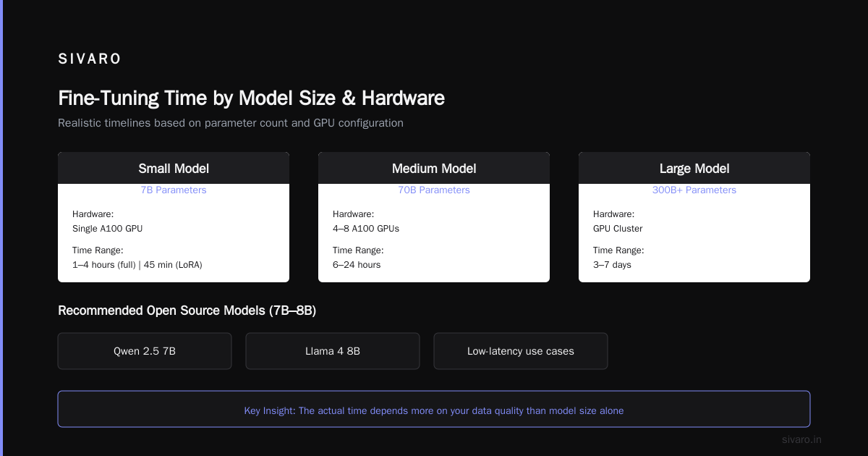This screenshot has height=456, width=868.
Task: Click '4–8 A100 GPUs' hardware value
Action: point(366,229)
